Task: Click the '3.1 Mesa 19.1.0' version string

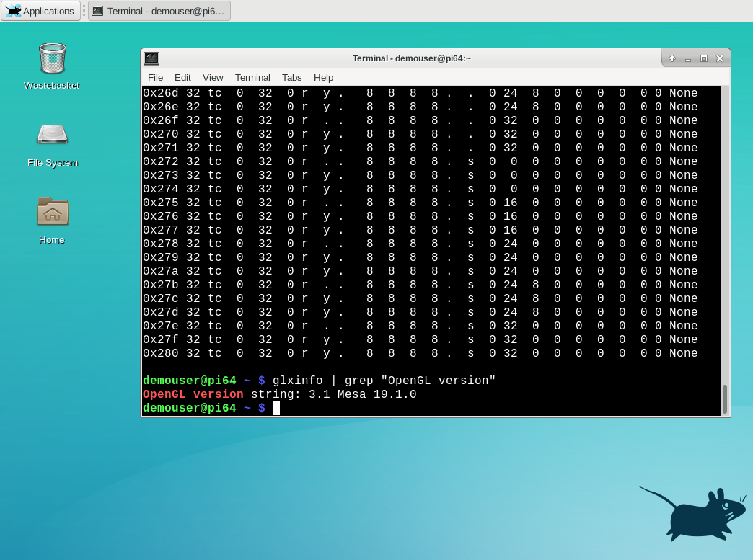Action: coord(363,394)
